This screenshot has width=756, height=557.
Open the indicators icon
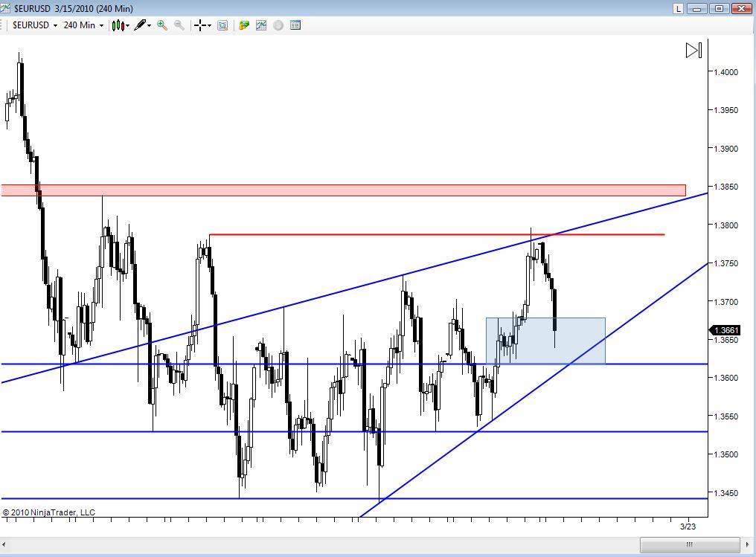click(x=261, y=25)
